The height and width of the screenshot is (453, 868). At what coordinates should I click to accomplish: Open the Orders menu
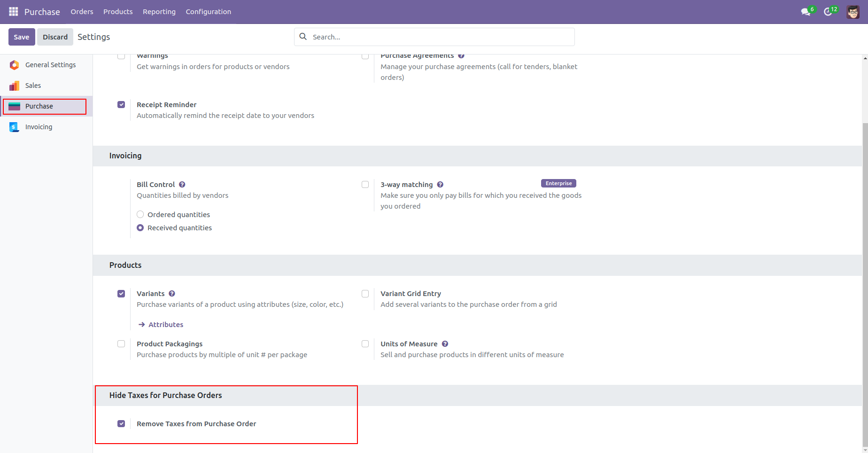pyautogui.click(x=82, y=11)
